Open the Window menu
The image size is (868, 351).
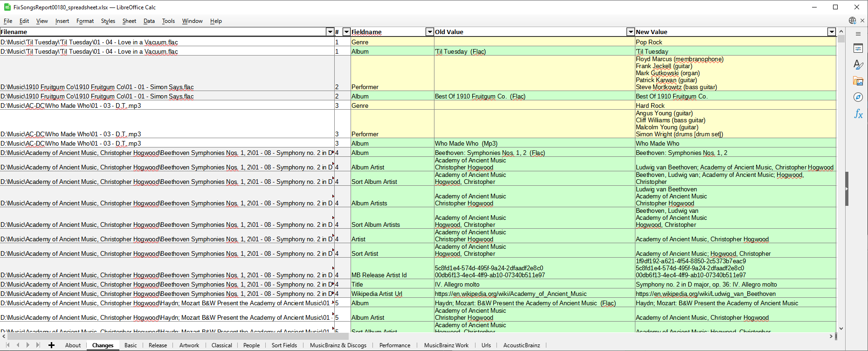[x=192, y=21]
